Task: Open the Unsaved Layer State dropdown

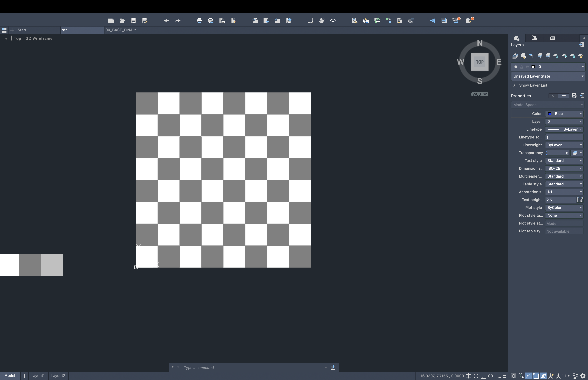Action: pyautogui.click(x=548, y=76)
